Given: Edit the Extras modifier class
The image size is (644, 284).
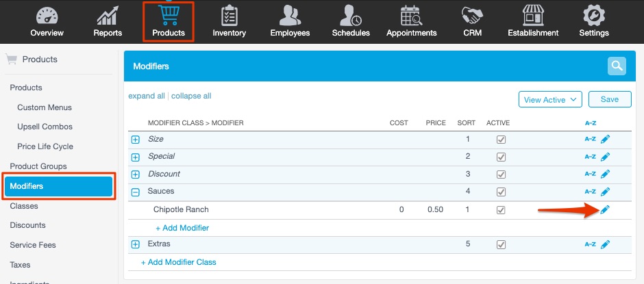Looking at the screenshot, I should [605, 244].
